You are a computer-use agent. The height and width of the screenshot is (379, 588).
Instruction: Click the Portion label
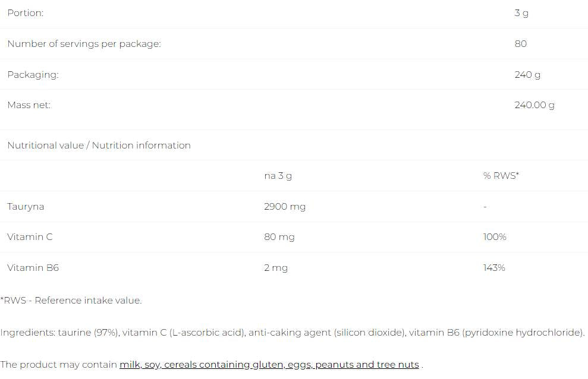pyautogui.click(x=25, y=13)
